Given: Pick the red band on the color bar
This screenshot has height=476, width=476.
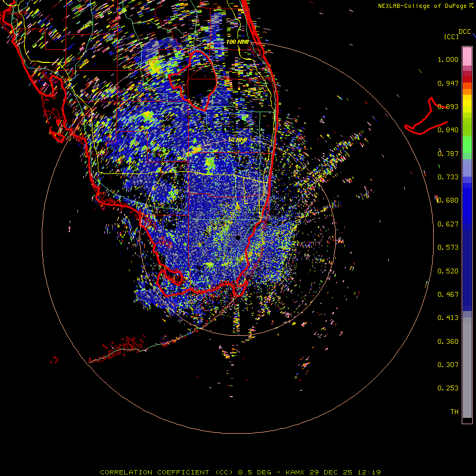Looking at the screenshot, I should click(x=467, y=79).
